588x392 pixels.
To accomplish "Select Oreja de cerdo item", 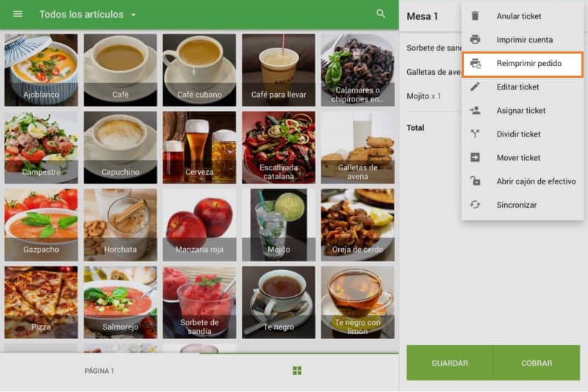I will pyautogui.click(x=358, y=225).
